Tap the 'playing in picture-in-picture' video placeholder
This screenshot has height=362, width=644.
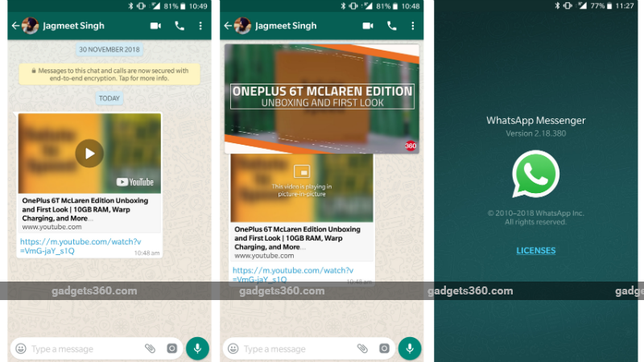(x=302, y=181)
